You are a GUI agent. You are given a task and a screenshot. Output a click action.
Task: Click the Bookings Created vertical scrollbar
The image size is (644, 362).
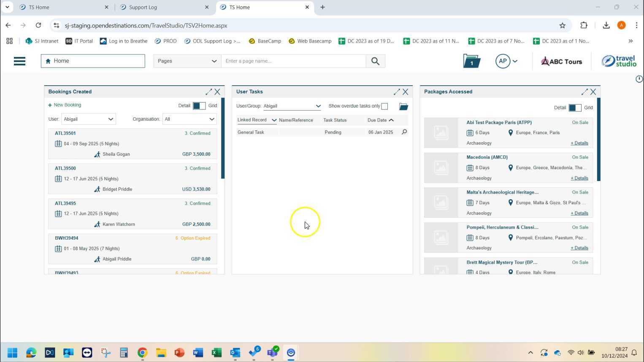(222, 139)
